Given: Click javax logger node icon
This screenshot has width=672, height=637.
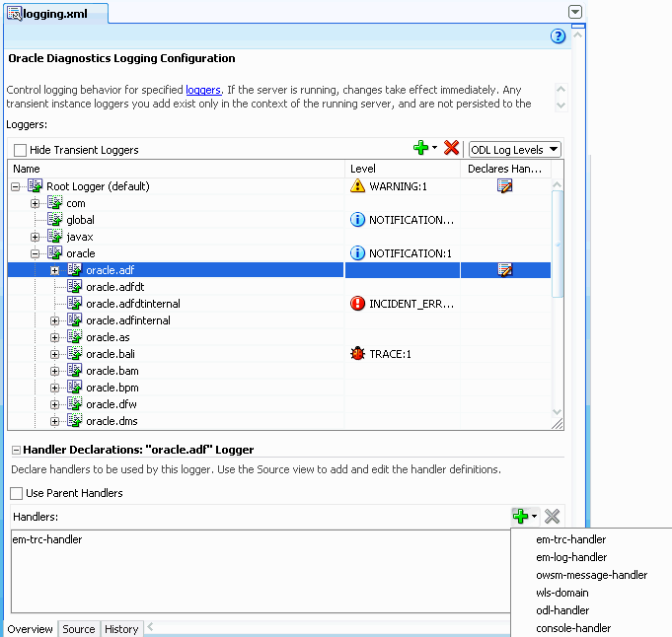Looking at the screenshot, I should click(55, 237).
